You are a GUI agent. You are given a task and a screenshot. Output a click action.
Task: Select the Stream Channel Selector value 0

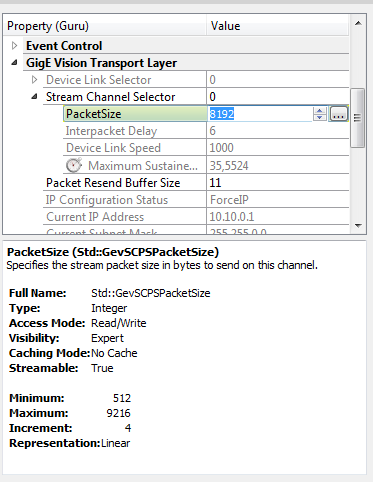click(212, 97)
